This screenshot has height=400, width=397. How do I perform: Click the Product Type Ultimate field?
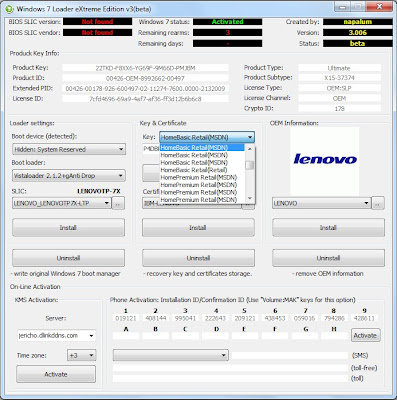point(339,68)
